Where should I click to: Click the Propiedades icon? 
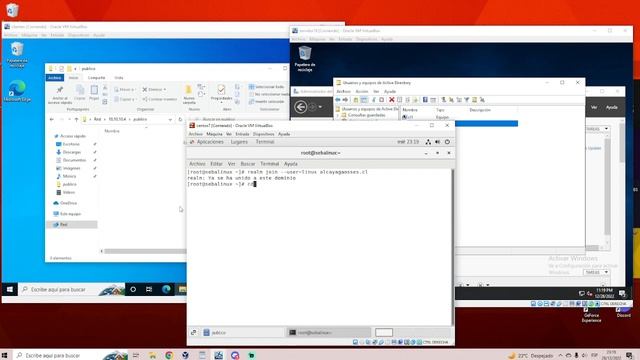pyautogui.click(x=221, y=90)
